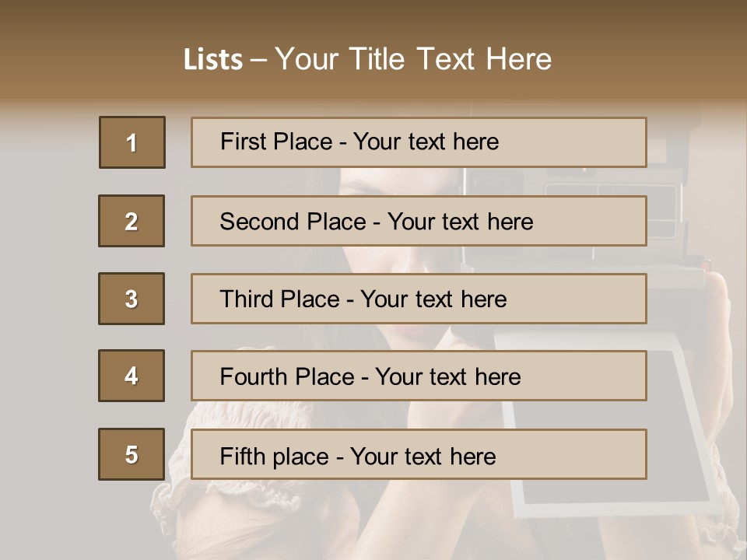Click the number 5 box

132,454
